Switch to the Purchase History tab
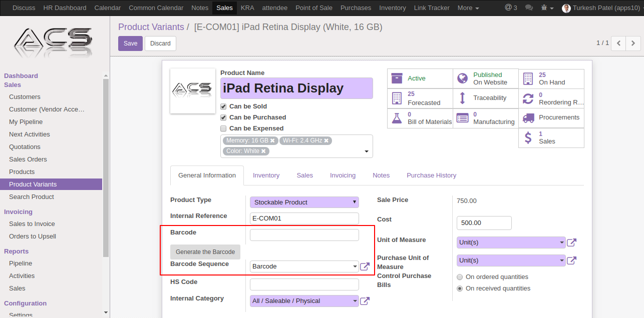 coord(431,175)
